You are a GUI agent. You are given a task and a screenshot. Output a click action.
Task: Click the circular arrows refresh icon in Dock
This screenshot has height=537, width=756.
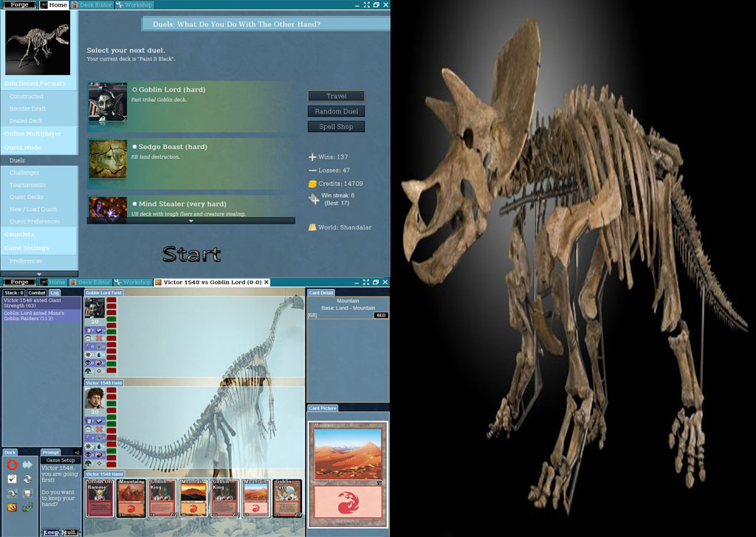click(x=27, y=479)
